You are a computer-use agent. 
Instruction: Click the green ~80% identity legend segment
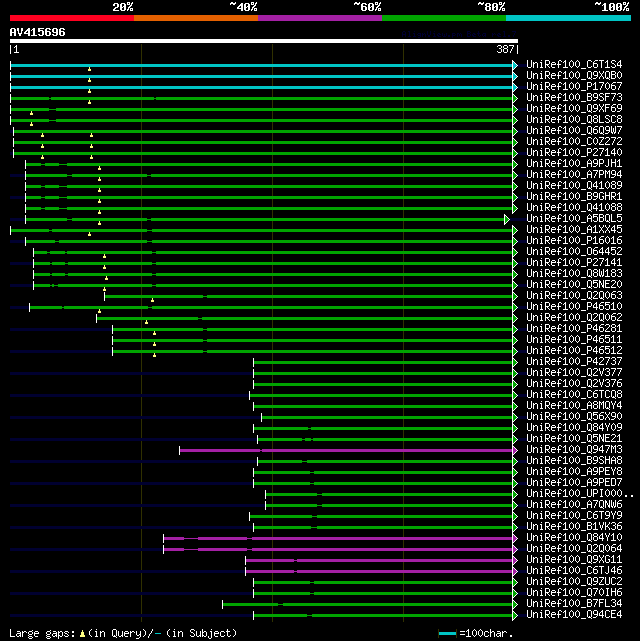click(444, 18)
